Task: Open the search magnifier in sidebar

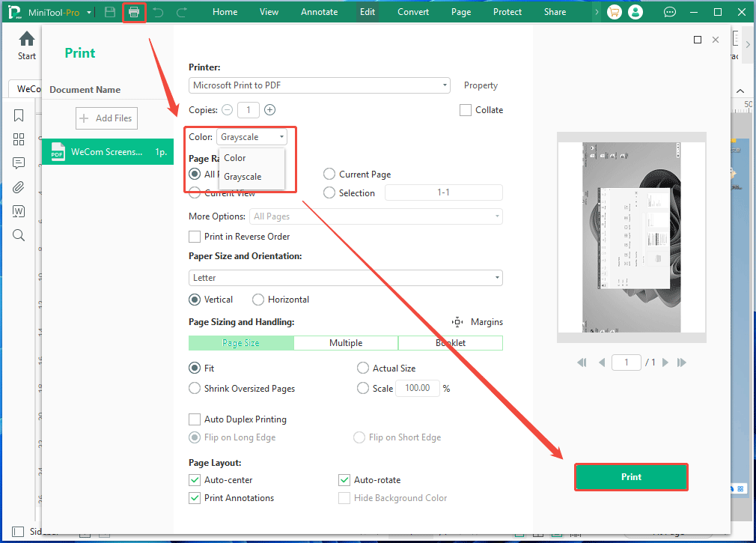Action: [x=19, y=234]
